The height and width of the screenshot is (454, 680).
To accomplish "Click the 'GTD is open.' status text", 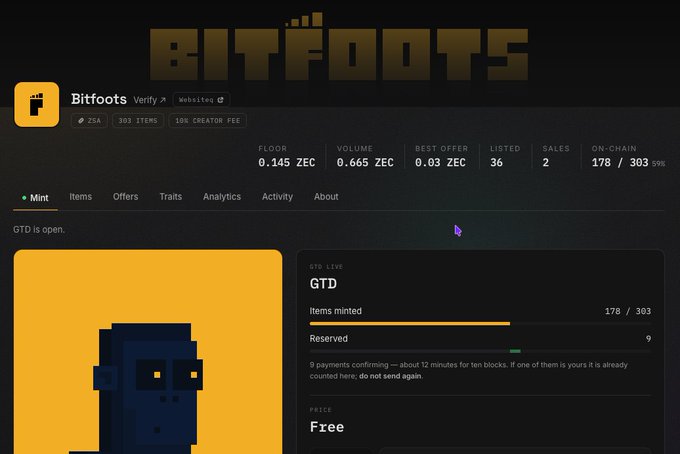I will click(39, 229).
